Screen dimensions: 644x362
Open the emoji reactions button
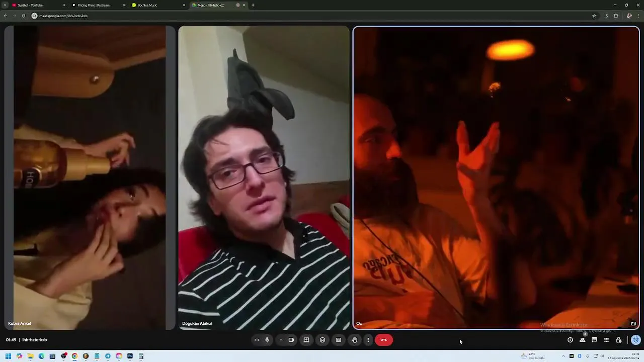click(x=323, y=340)
